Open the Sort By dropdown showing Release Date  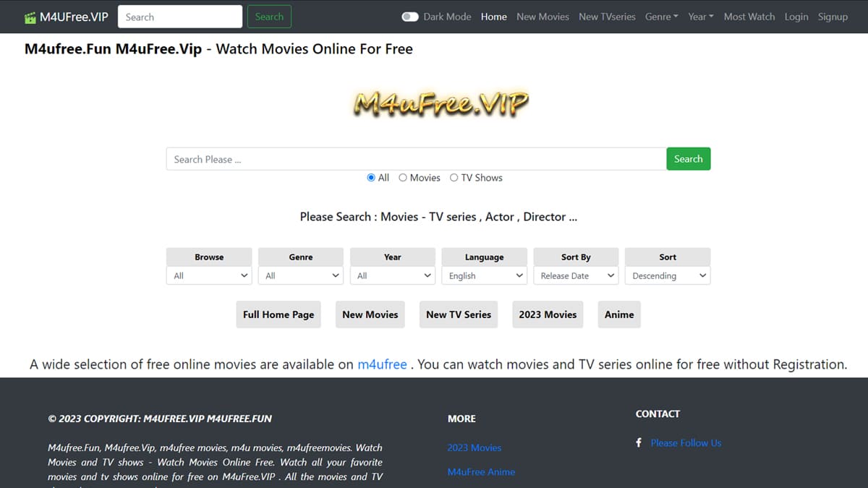click(x=576, y=275)
